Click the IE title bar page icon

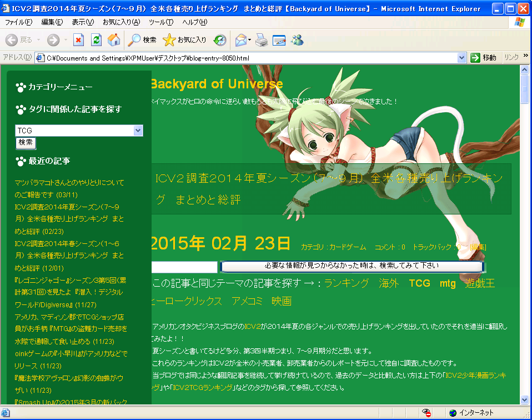point(6,8)
